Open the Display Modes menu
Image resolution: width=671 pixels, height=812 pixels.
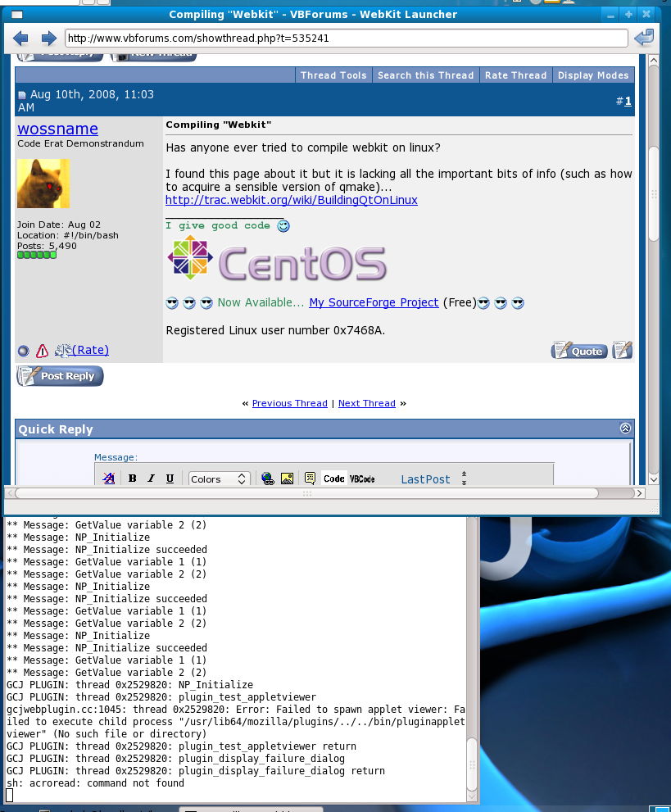[593, 75]
